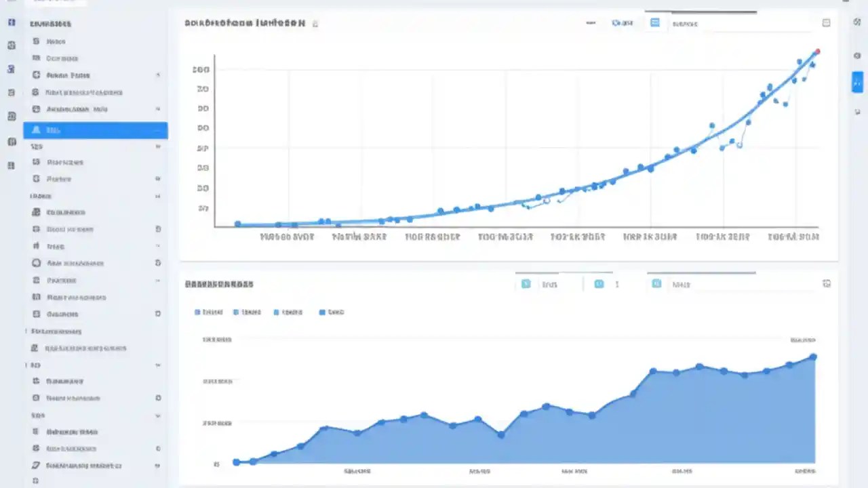The height and width of the screenshot is (488, 868).
Task: Click the grid icon beside the top chart's search field
Action: point(655,22)
